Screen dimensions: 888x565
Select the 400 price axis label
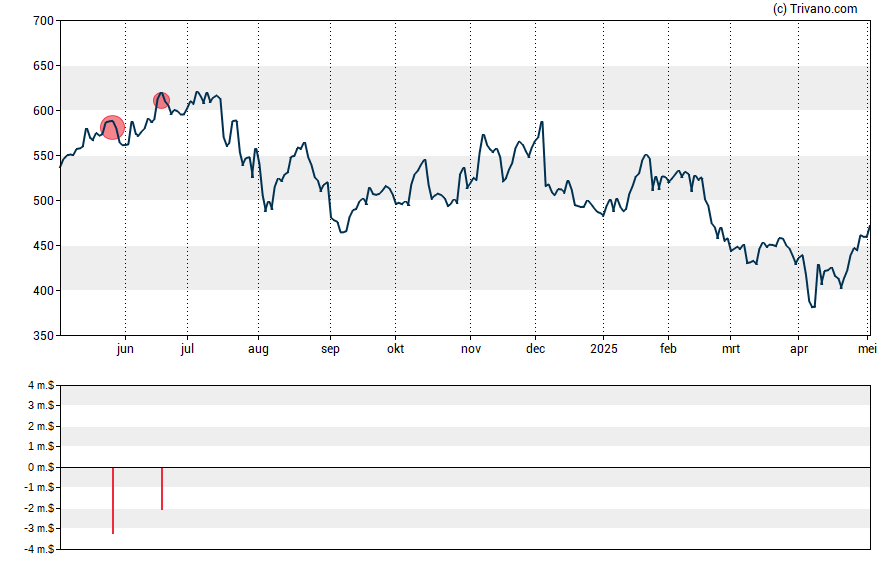(43, 290)
